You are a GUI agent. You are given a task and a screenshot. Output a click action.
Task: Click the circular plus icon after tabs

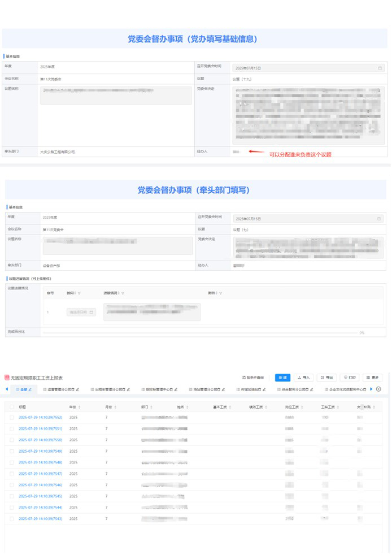click(x=378, y=389)
